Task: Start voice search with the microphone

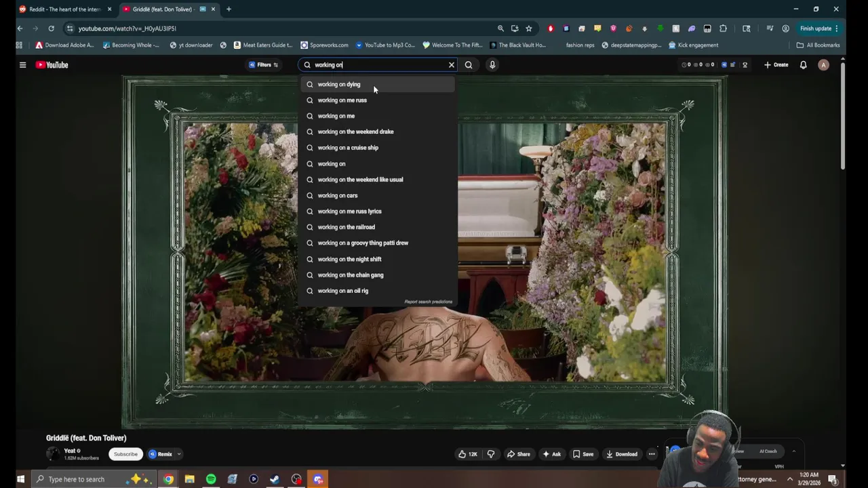Action: click(x=492, y=65)
